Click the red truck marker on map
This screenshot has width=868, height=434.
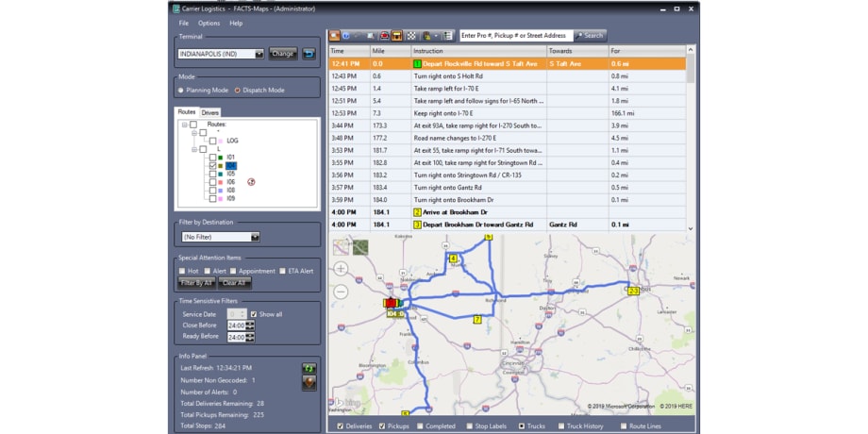[x=391, y=304]
